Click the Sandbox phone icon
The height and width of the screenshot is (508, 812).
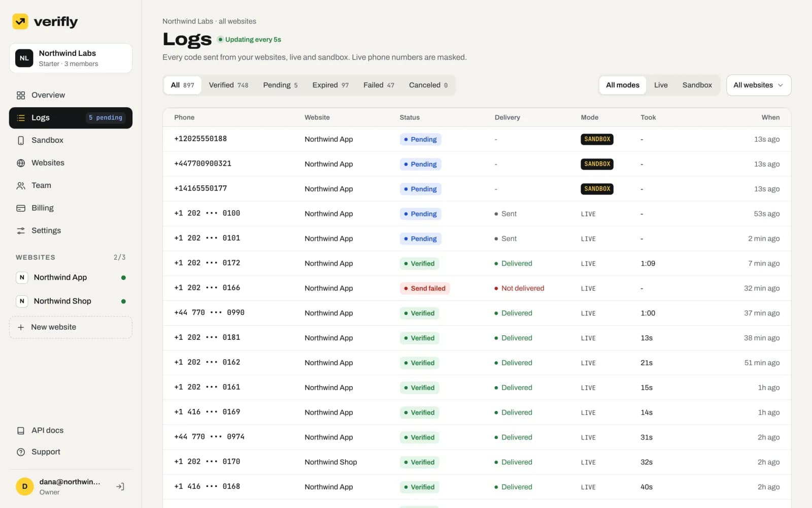pyautogui.click(x=21, y=141)
